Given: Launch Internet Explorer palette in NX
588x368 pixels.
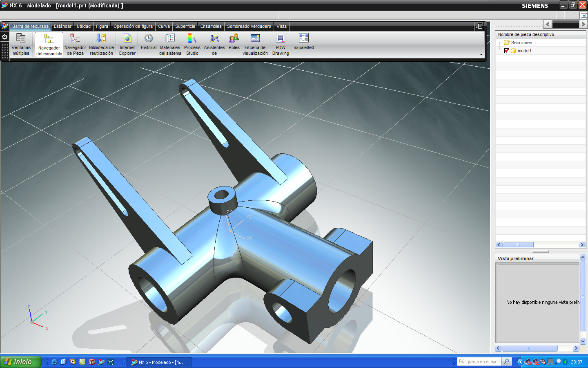Looking at the screenshot, I should [127, 44].
